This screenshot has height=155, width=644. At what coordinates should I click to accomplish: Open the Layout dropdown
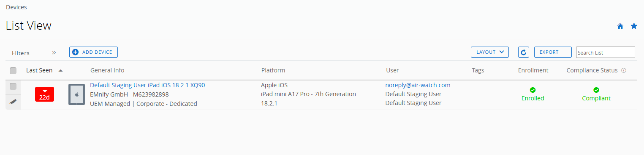pyautogui.click(x=490, y=52)
